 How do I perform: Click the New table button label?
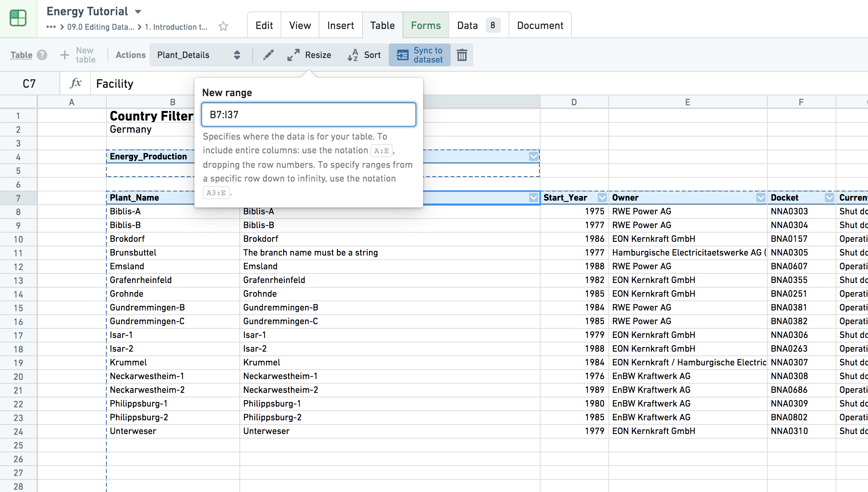[85, 55]
